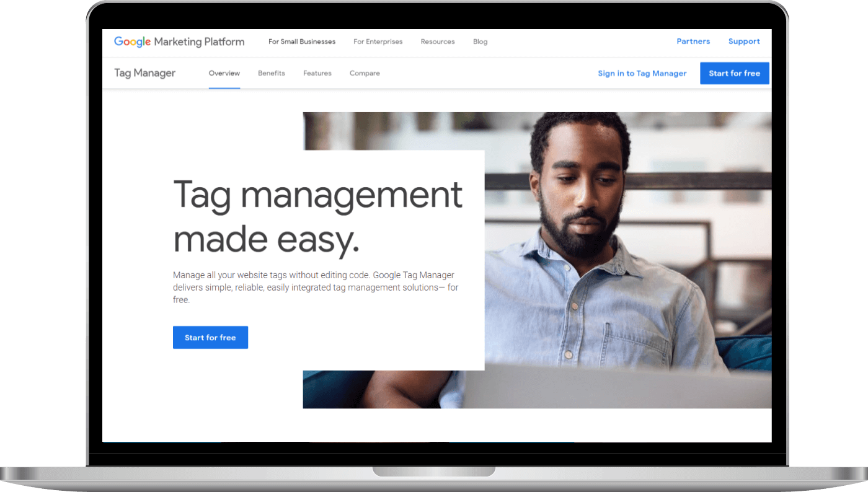
Task: Select the Overview tab
Action: click(224, 73)
